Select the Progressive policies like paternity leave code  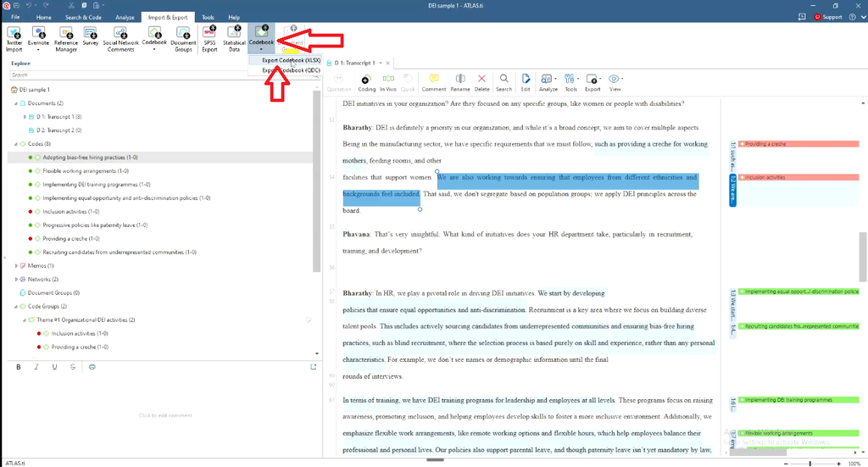point(95,225)
